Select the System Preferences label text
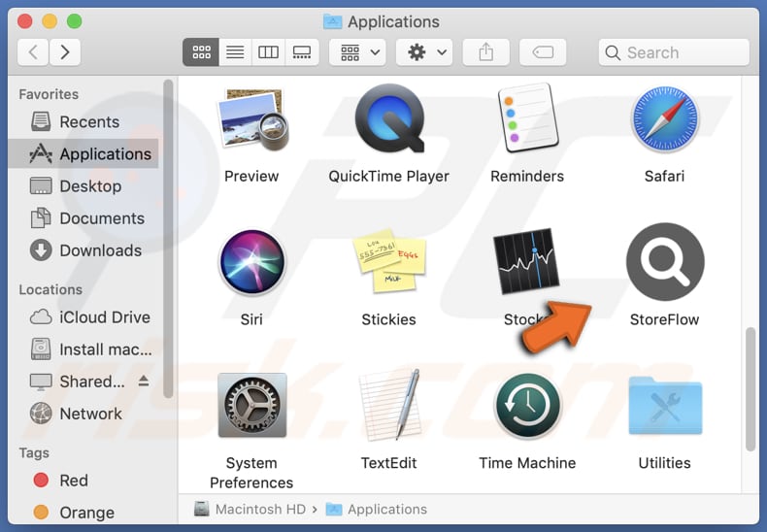 click(251, 473)
